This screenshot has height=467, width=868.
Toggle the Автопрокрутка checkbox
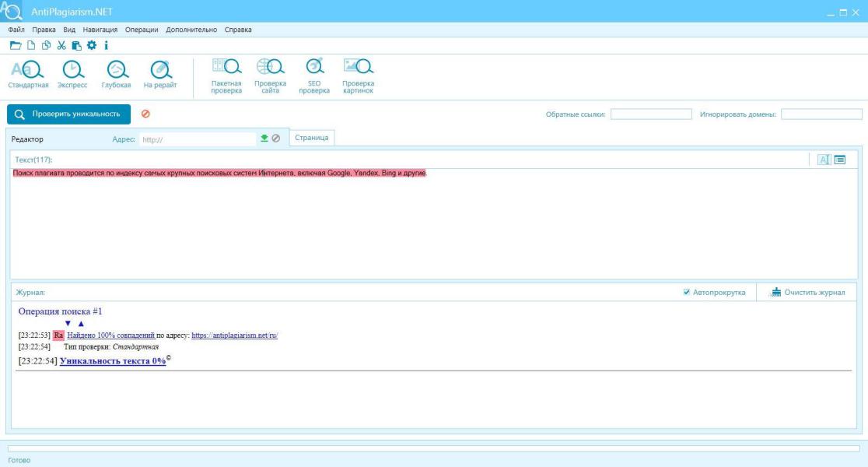pos(687,292)
